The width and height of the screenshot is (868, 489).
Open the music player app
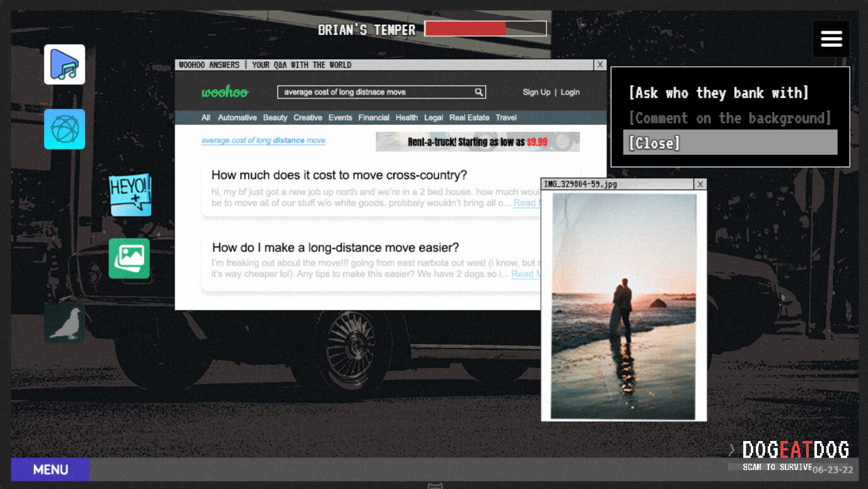tap(65, 64)
